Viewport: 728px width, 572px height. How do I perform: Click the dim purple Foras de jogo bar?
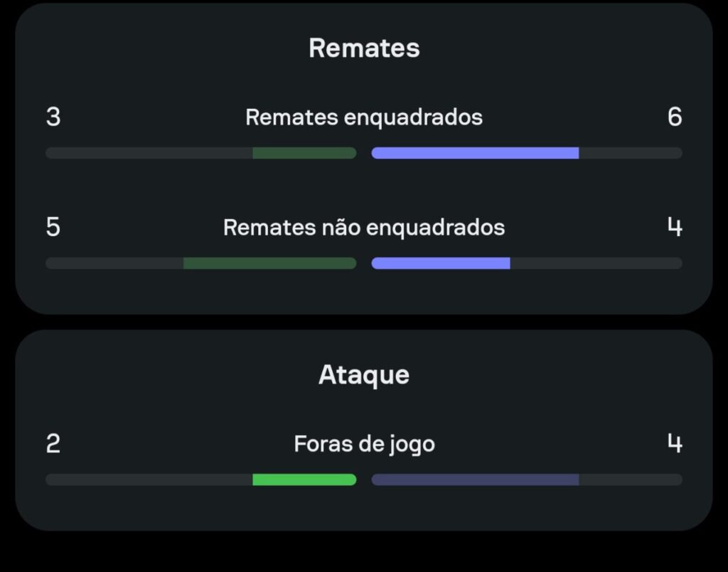475,480
